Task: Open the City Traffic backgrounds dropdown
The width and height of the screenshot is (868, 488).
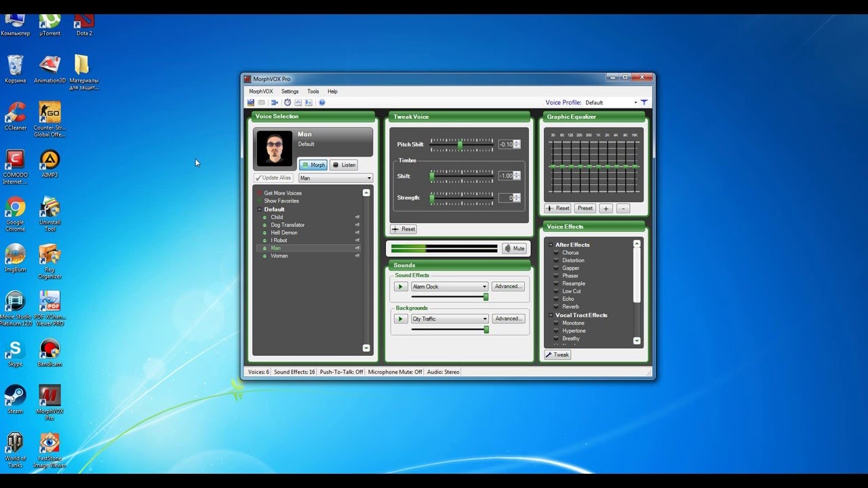Action: (450, 319)
